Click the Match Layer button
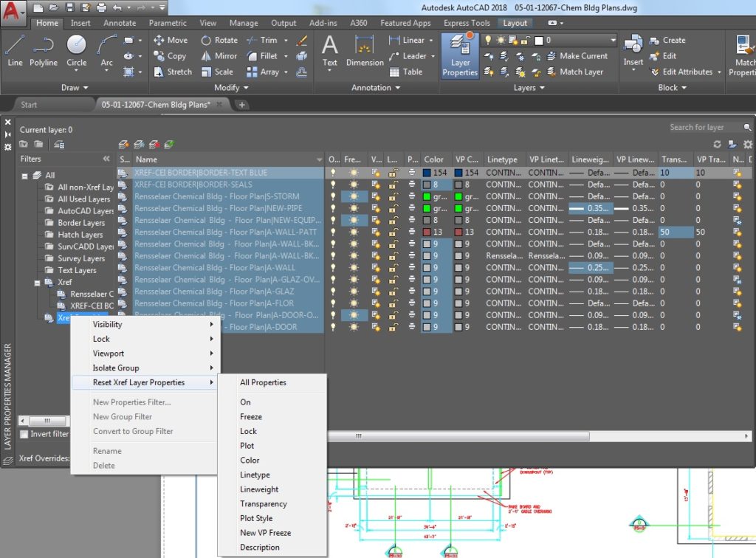Image resolution: width=756 pixels, height=558 pixels. (x=583, y=72)
